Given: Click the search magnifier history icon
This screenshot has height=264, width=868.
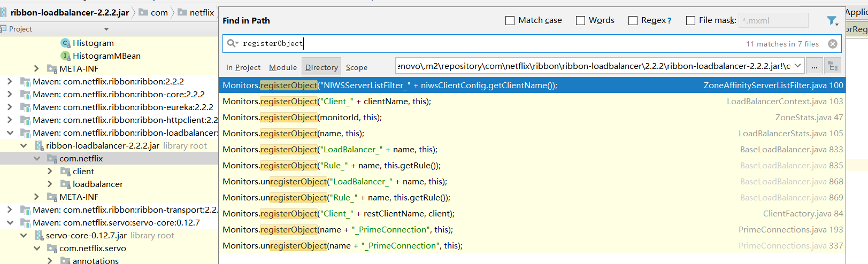Looking at the screenshot, I should (232, 43).
